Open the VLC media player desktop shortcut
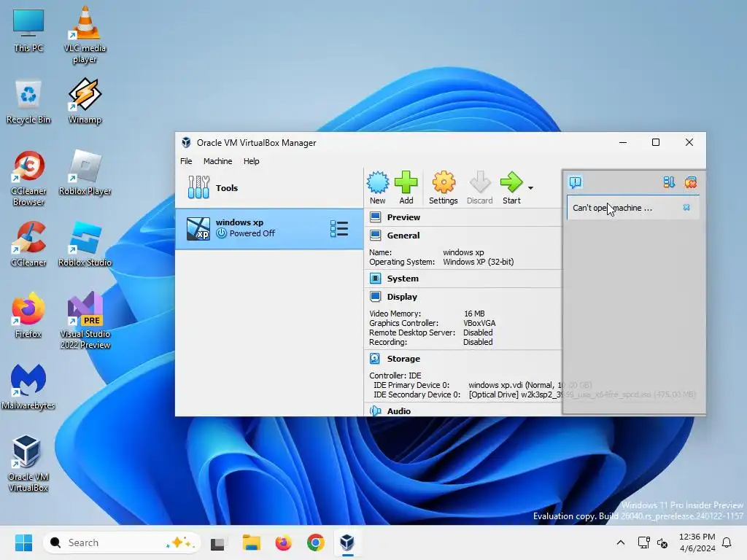The width and height of the screenshot is (747, 560). [85, 34]
